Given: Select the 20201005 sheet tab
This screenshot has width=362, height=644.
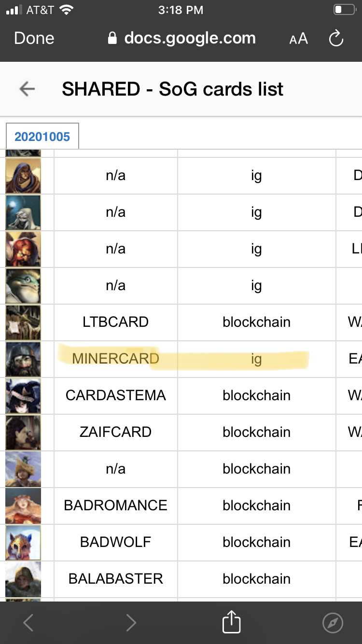Looking at the screenshot, I should point(42,137).
